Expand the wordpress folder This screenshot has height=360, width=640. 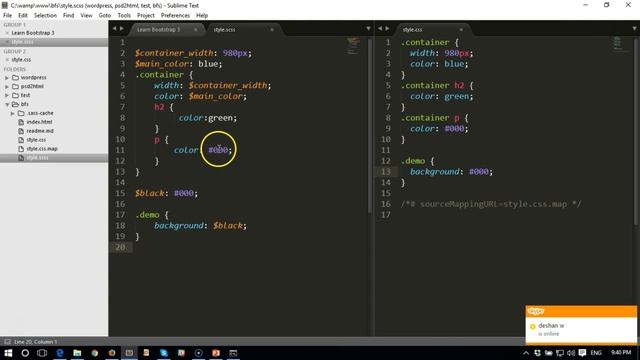pos(7,78)
